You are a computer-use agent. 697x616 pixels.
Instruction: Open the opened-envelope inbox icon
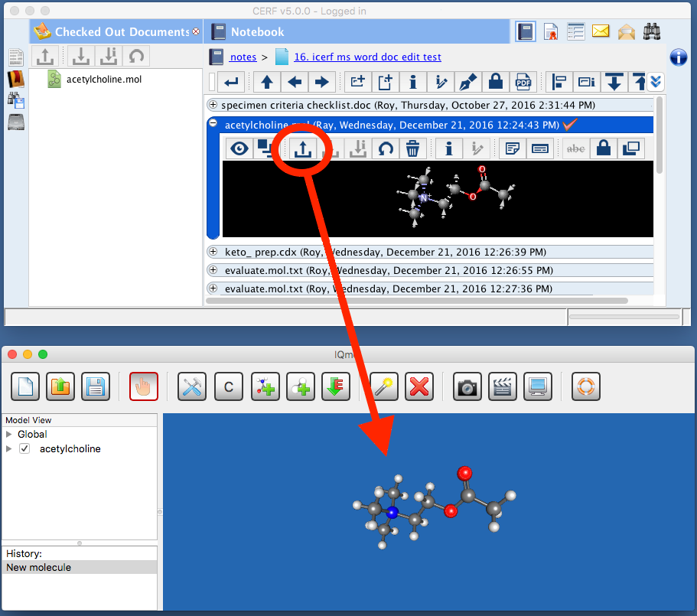point(626,31)
